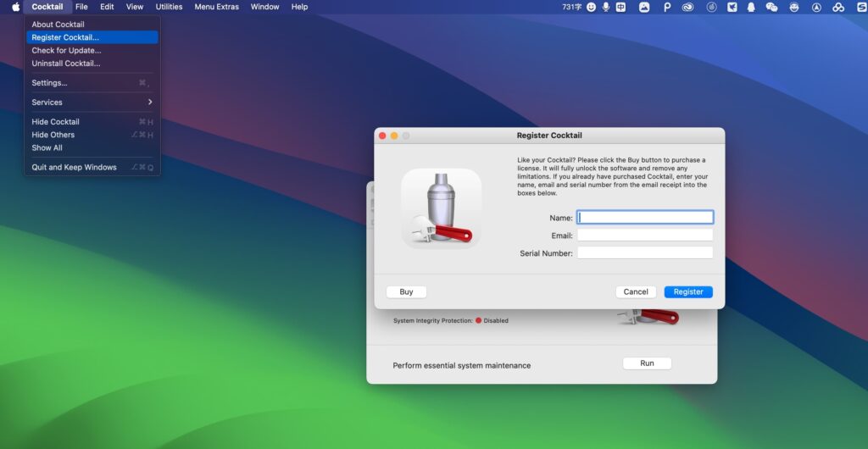Click the Register Cocktail title bar text

tap(549, 136)
